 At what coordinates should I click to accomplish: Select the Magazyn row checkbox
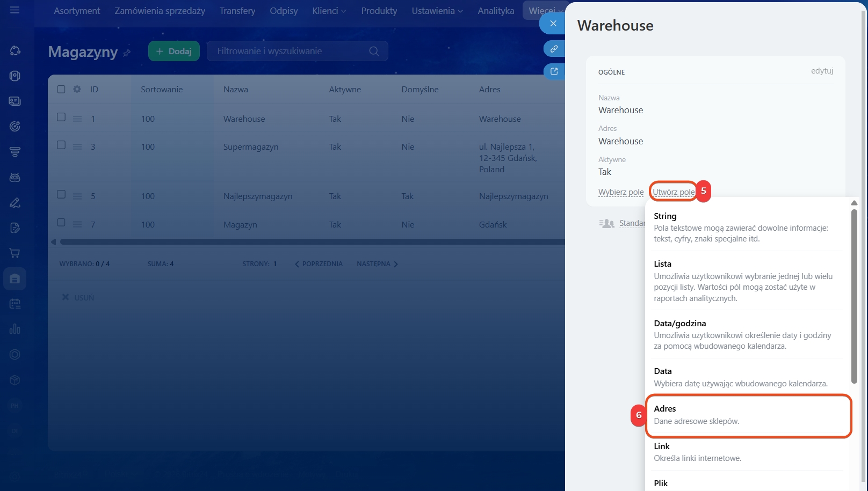(61, 223)
